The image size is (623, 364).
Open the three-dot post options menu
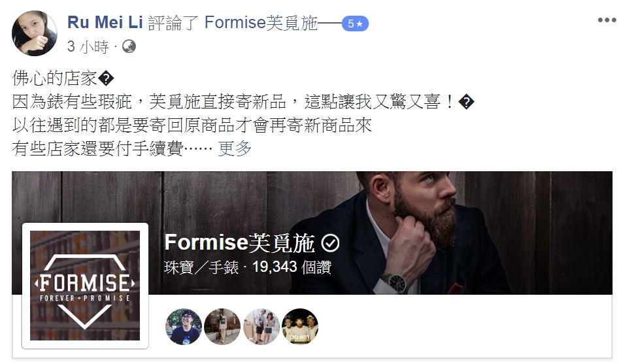[607, 20]
